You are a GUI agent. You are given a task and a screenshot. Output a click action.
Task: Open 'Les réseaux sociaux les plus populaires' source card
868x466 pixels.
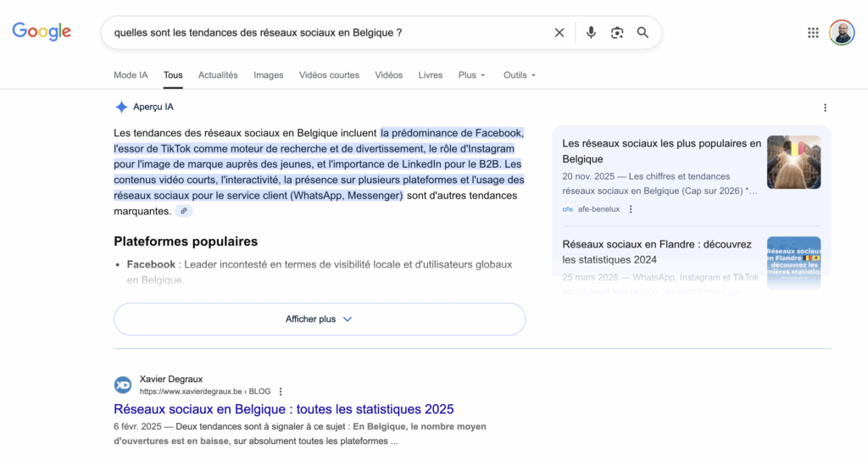point(661,151)
